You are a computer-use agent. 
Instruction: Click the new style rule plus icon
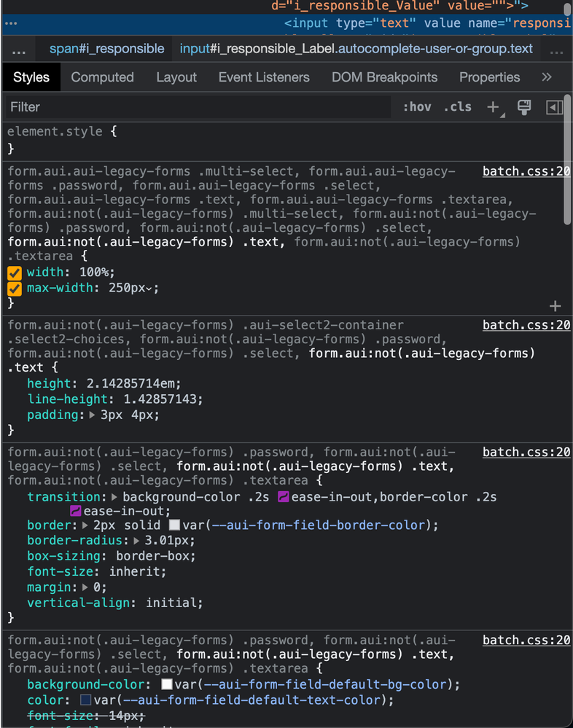[493, 107]
